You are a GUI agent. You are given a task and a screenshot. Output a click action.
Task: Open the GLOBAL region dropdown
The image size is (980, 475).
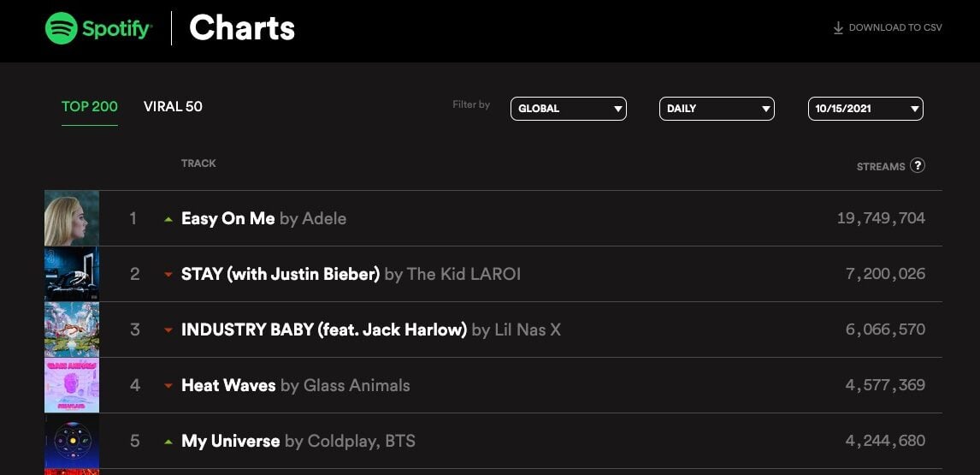[x=569, y=109]
